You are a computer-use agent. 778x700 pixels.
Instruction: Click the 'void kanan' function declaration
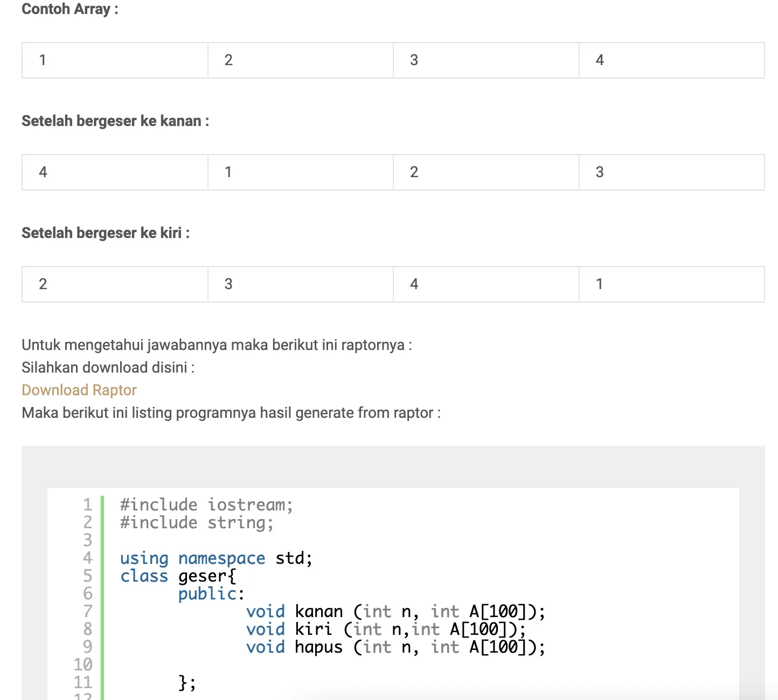pos(395,612)
